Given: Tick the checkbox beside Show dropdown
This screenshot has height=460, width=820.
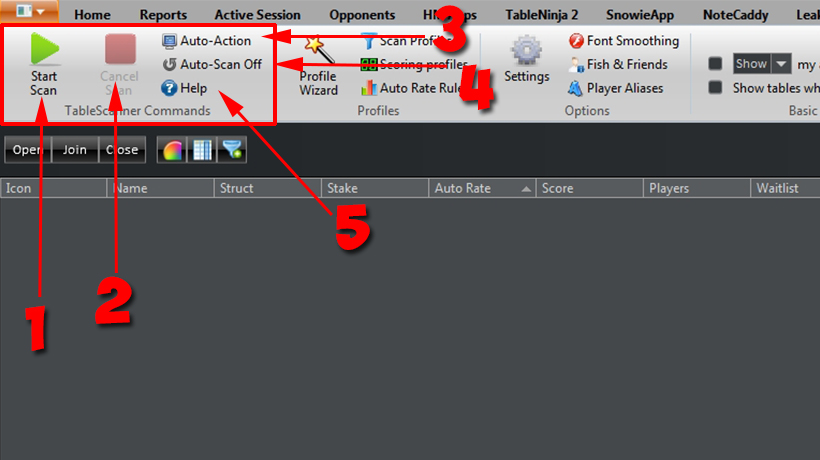Looking at the screenshot, I should (x=715, y=64).
